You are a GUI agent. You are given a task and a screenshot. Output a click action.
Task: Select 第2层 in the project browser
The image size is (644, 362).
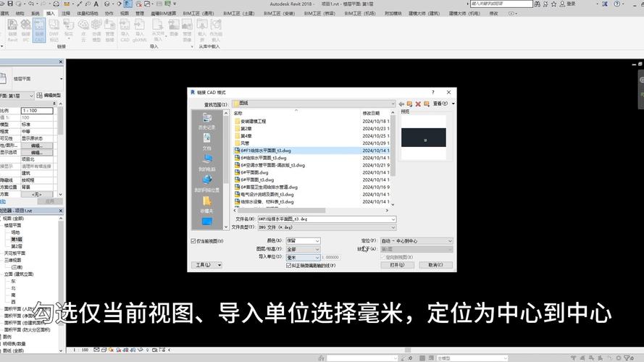point(17,246)
